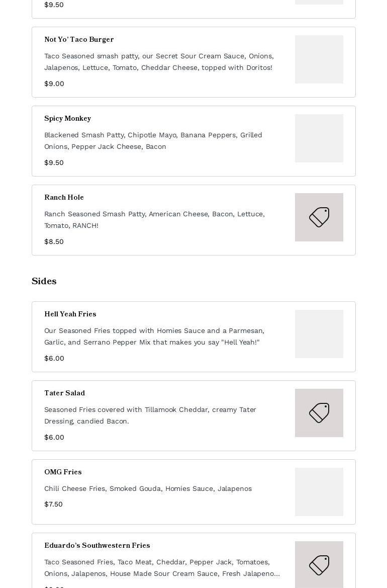This screenshot has height=588, width=387.
Task: Open the Not Yo' Taco Burger image placeholder
Action: [x=319, y=59]
